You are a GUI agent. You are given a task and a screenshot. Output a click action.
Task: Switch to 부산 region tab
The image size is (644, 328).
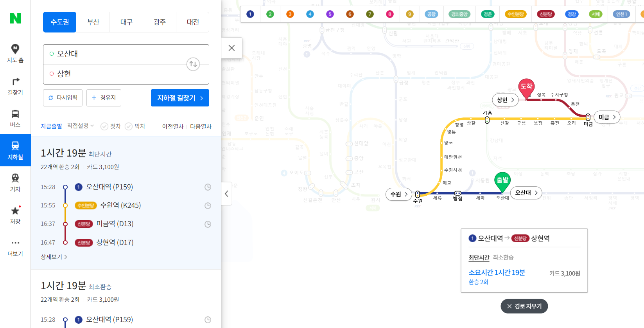click(x=93, y=22)
